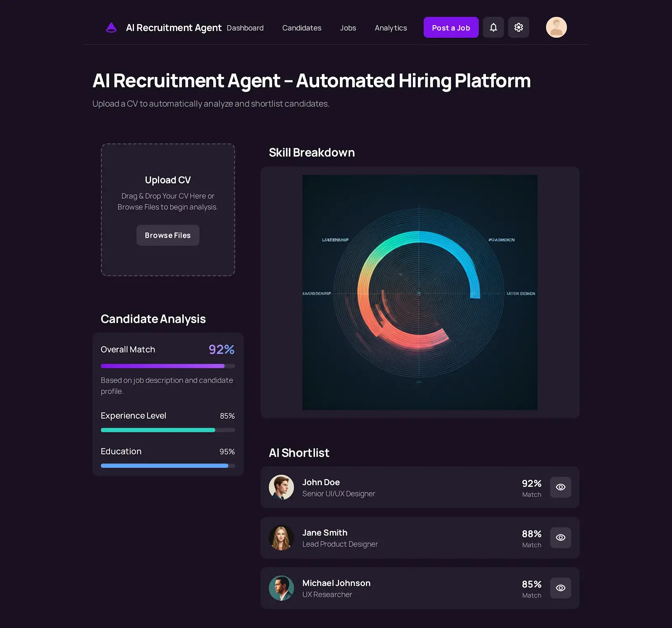Click the Post a Job button
Screen dimensions: 672x628
[x=451, y=27]
